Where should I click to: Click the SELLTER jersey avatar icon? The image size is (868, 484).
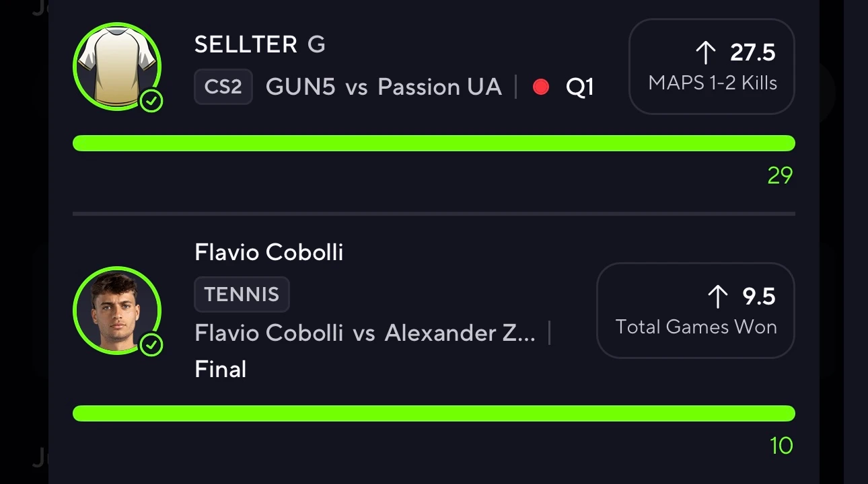117,66
